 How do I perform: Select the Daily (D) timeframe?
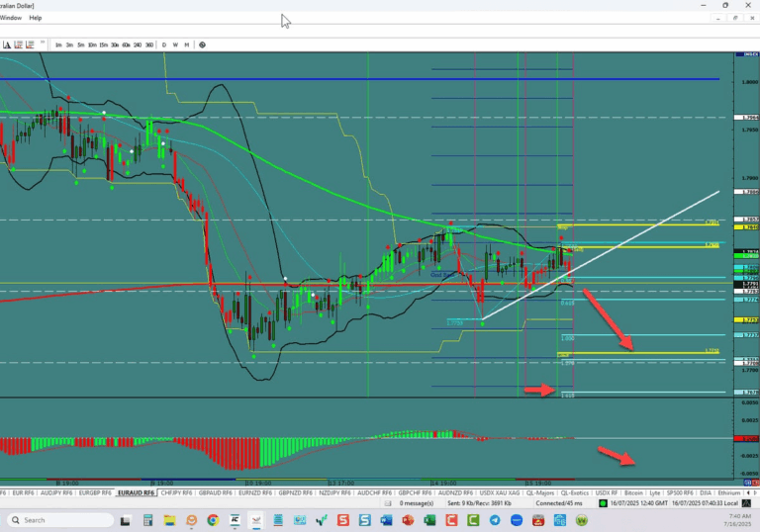pyautogui.click(x=164, y=45)
